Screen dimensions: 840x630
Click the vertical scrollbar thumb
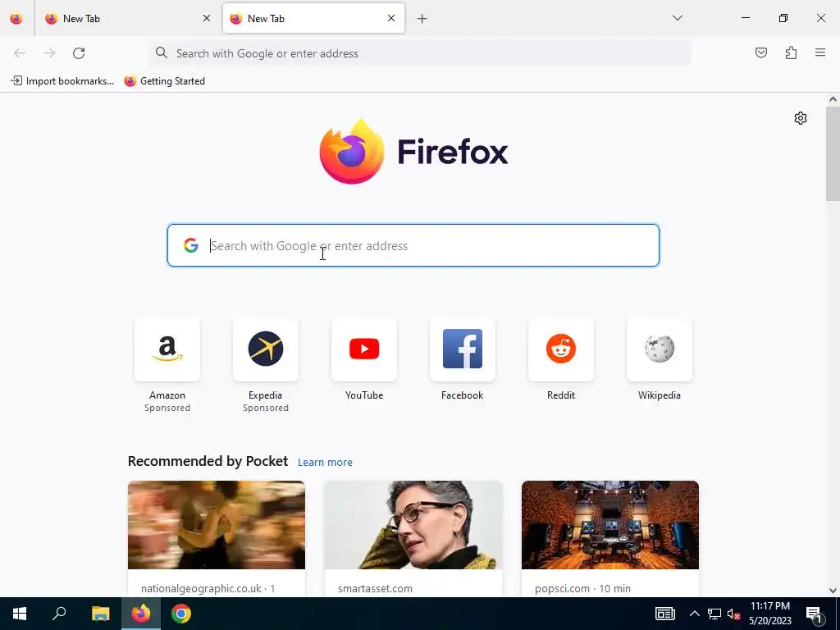click(x=833, y=153)
